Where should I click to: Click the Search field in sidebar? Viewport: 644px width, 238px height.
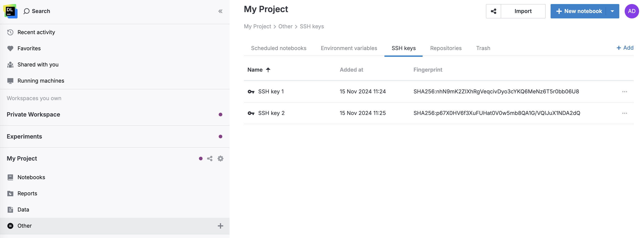41,11
